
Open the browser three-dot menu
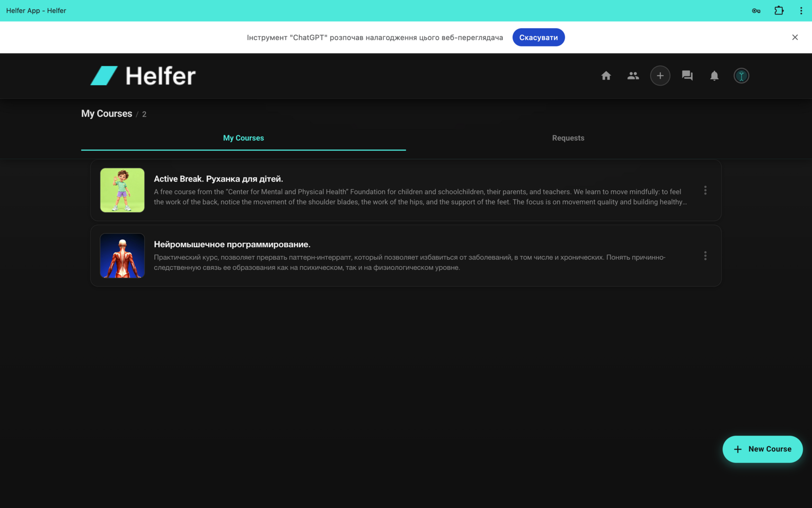point(801,11)
